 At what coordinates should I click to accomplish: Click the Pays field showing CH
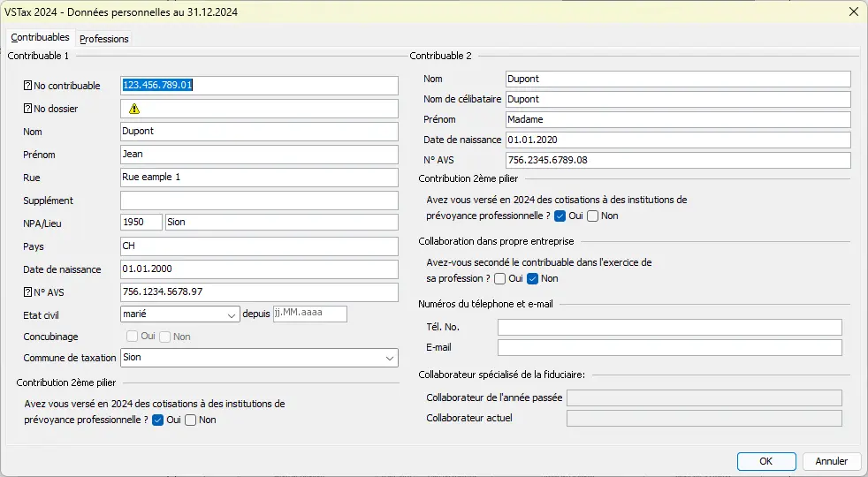point(259,246)
